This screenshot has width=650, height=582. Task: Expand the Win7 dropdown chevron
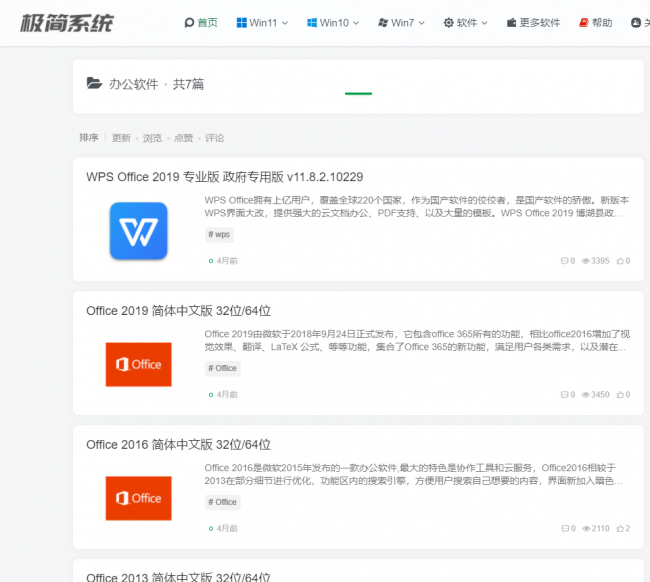422,23
